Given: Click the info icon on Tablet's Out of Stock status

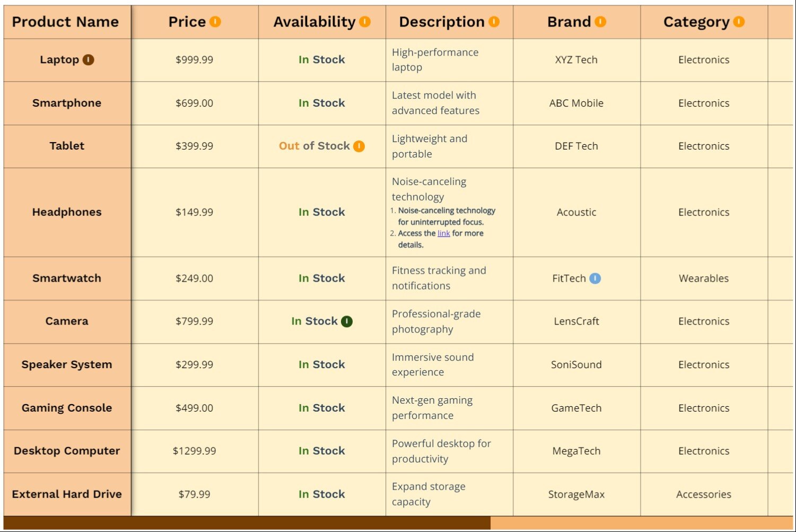Looking at the screenshot, I should point(359,146).
